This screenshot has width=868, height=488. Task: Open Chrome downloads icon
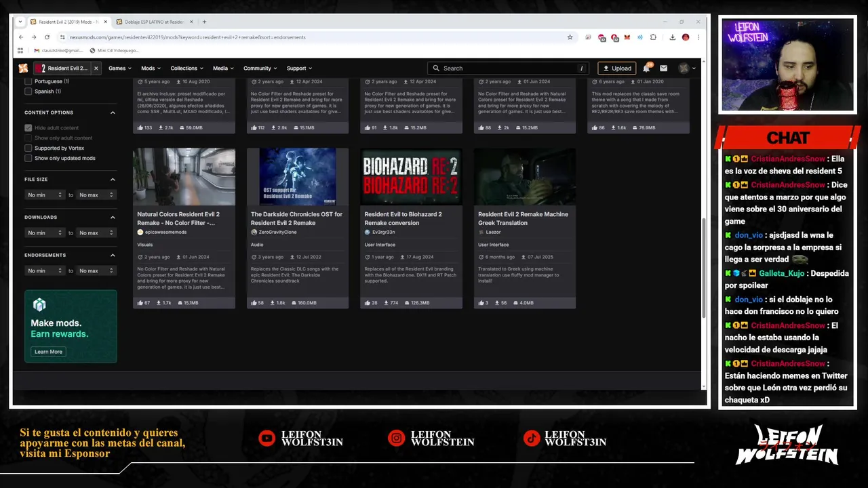(x=672, y=37)
